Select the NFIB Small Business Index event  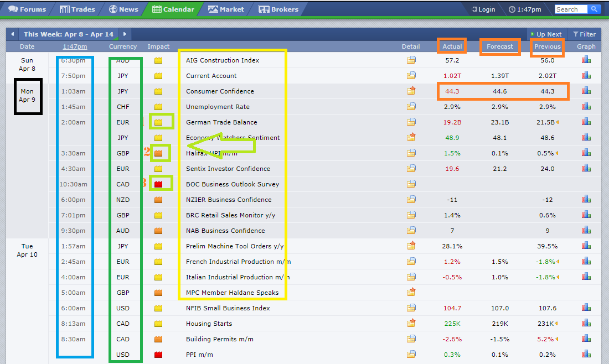[228, 308]
